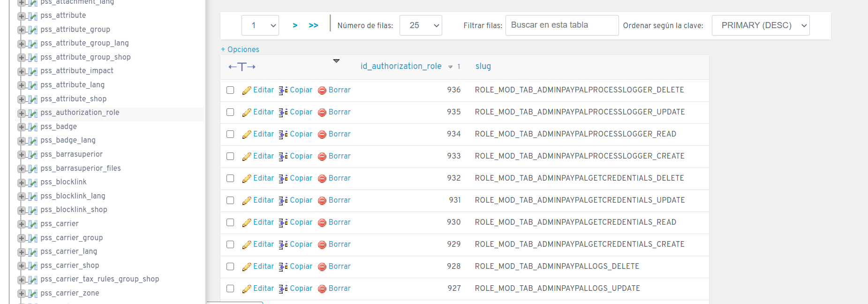Tick the checkbox for row 927
This screenshot has height=304, width=868.
[230, 289]
